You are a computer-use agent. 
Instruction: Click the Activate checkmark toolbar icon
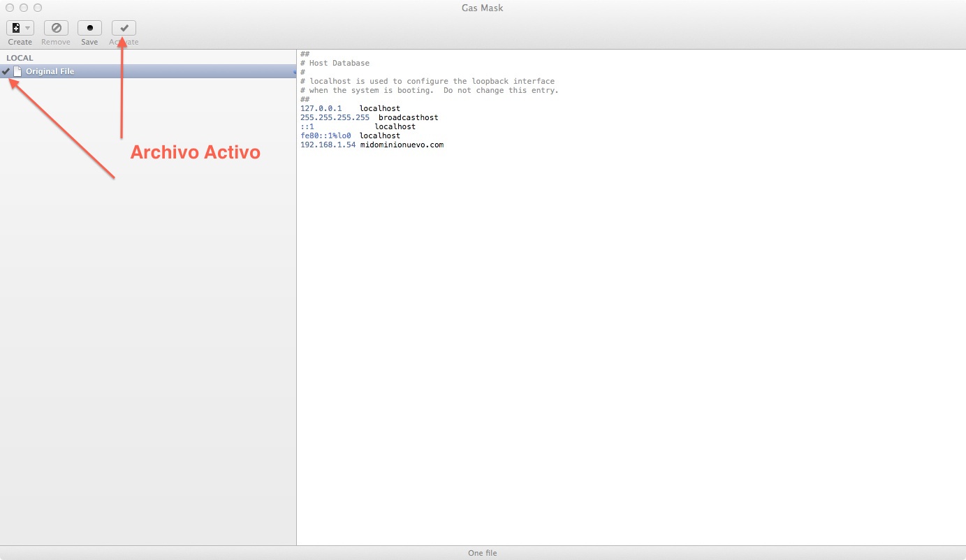[124, 28]
